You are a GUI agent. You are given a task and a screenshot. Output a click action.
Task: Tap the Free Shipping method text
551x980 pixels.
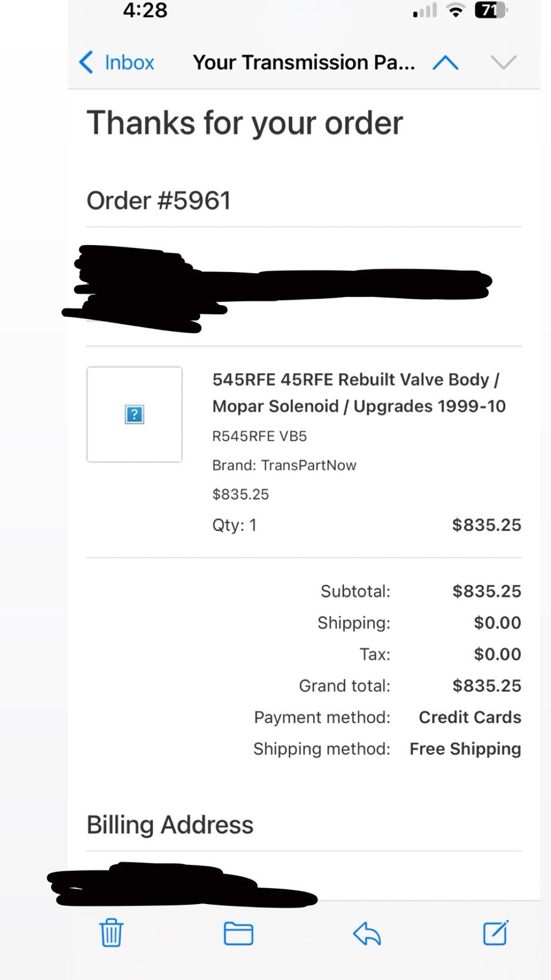465,748
